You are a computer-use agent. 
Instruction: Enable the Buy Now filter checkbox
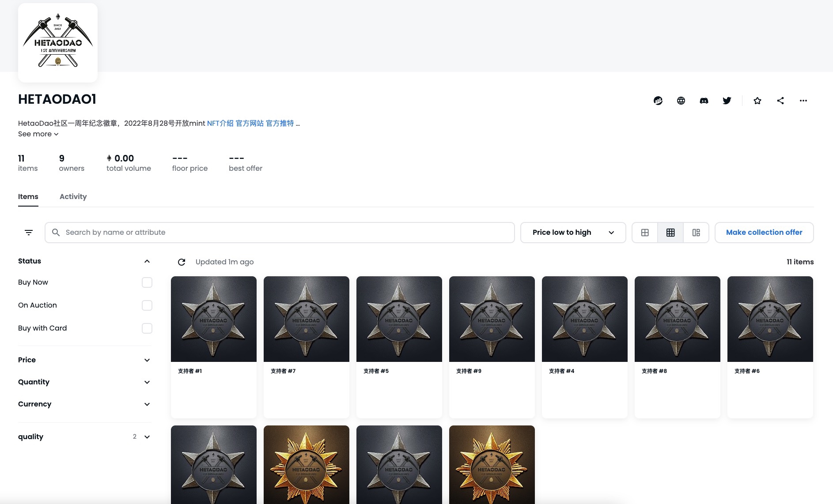click(x=147, y=282)
